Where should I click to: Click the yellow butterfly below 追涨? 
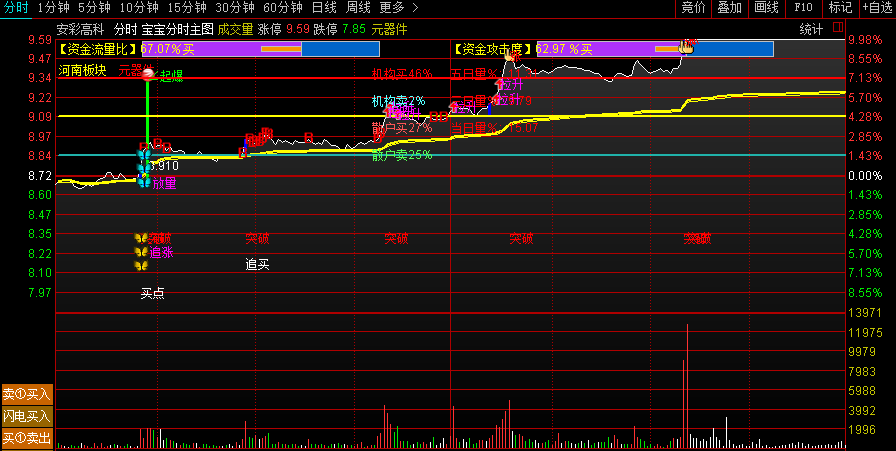(x=141, y=266)
